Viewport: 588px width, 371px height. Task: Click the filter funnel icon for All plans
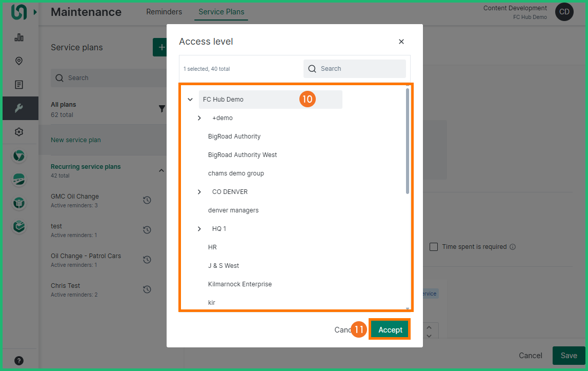(x=162, y=109)
